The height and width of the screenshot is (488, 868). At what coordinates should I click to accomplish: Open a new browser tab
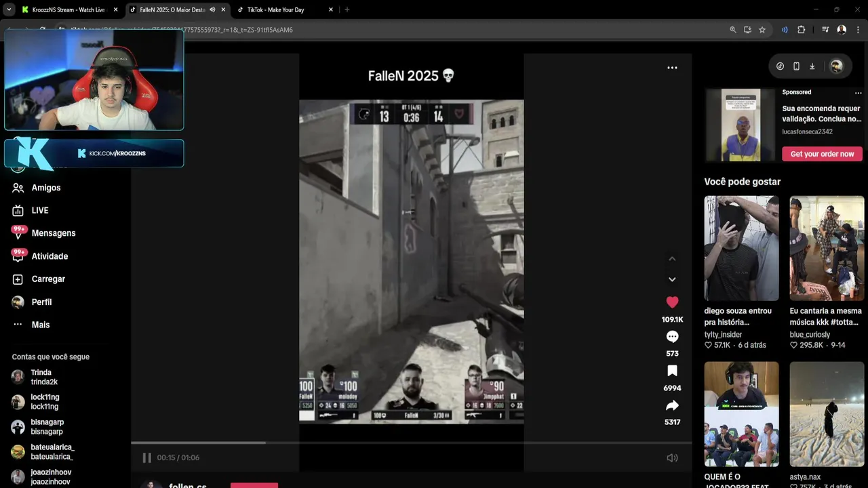point(347,9)
